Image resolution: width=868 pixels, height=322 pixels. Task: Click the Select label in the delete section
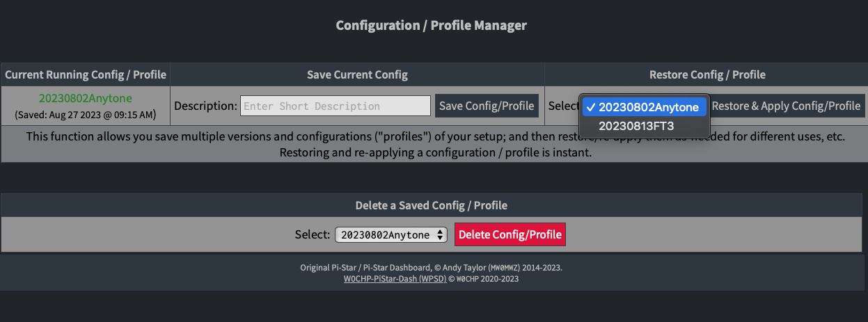click(x=312, y=234)
